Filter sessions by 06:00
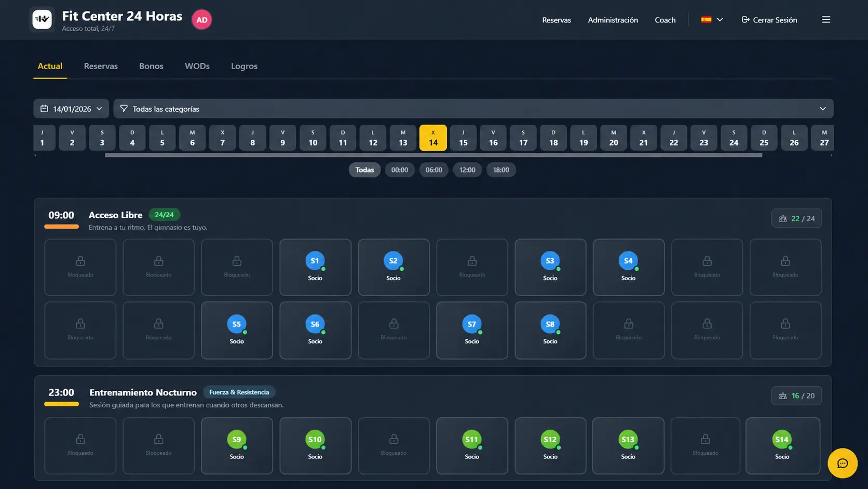This screenshot has height=489, width=868. click(x=433, y=170)
